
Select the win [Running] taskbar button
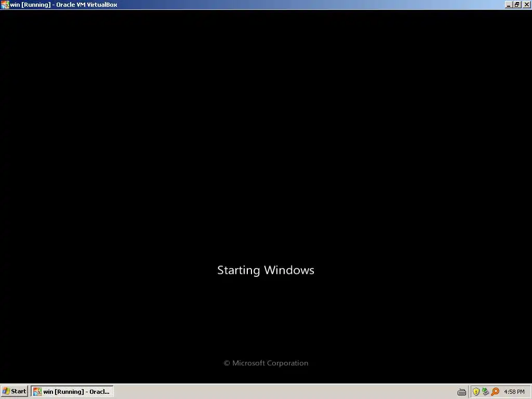[72, 392]
